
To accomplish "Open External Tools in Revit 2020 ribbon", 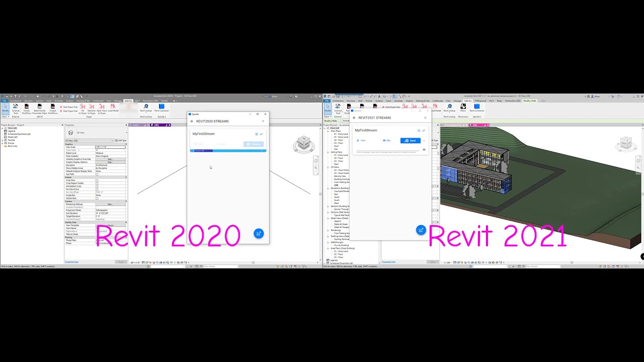I will 16,110.
